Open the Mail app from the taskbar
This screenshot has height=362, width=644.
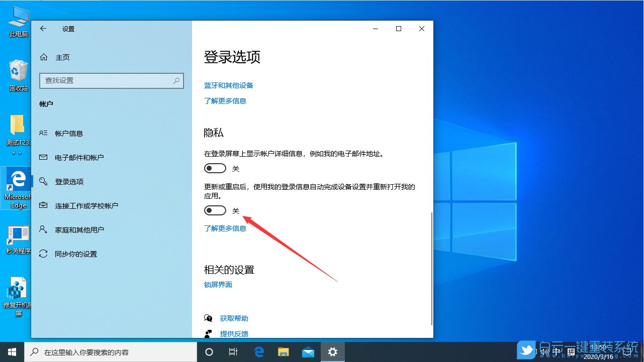[308, 352]
